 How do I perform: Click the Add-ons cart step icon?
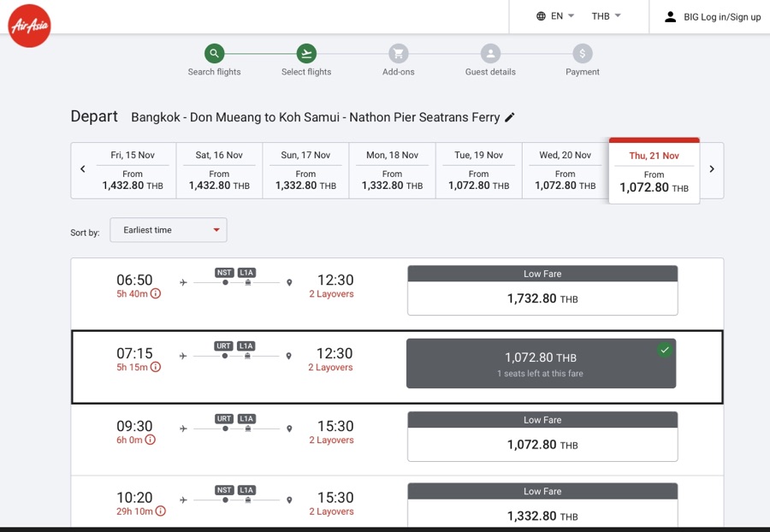398,54
